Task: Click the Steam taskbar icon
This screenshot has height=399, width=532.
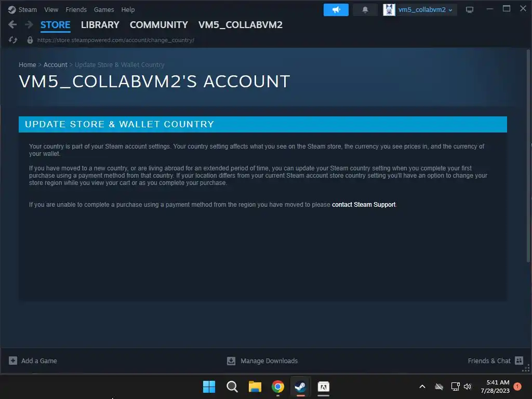Action: coord(300,387)
